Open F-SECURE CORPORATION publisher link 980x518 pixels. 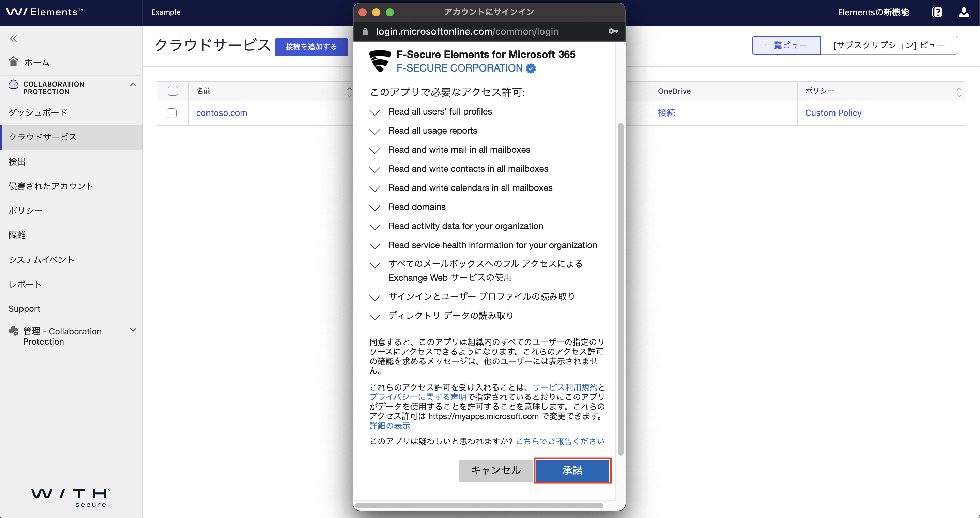point(460,68)
